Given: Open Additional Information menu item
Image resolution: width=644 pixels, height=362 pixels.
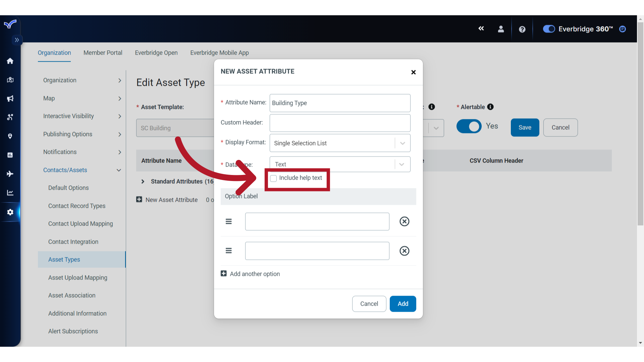Looking at the screenshot, I should click(77, 313).
